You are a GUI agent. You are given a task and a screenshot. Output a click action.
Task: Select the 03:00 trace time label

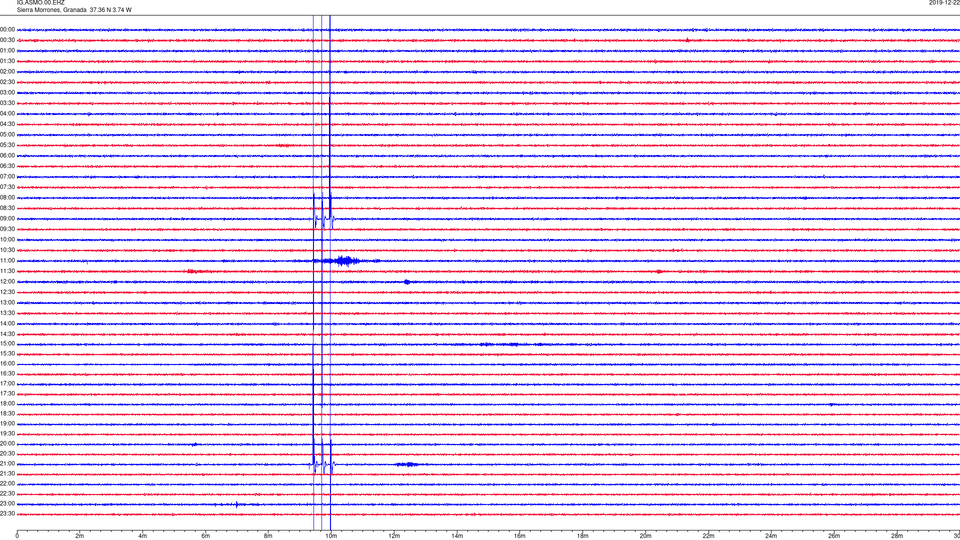pyautogui.click(x=7, y=92)
